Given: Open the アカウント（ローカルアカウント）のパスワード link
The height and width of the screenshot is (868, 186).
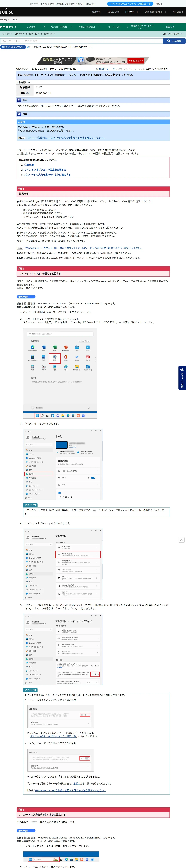Looking at the screenshot, I should tap(83, 248).
